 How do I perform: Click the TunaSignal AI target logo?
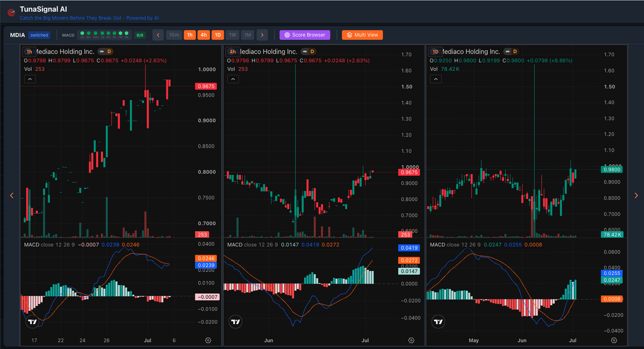[x=11, y=12]
